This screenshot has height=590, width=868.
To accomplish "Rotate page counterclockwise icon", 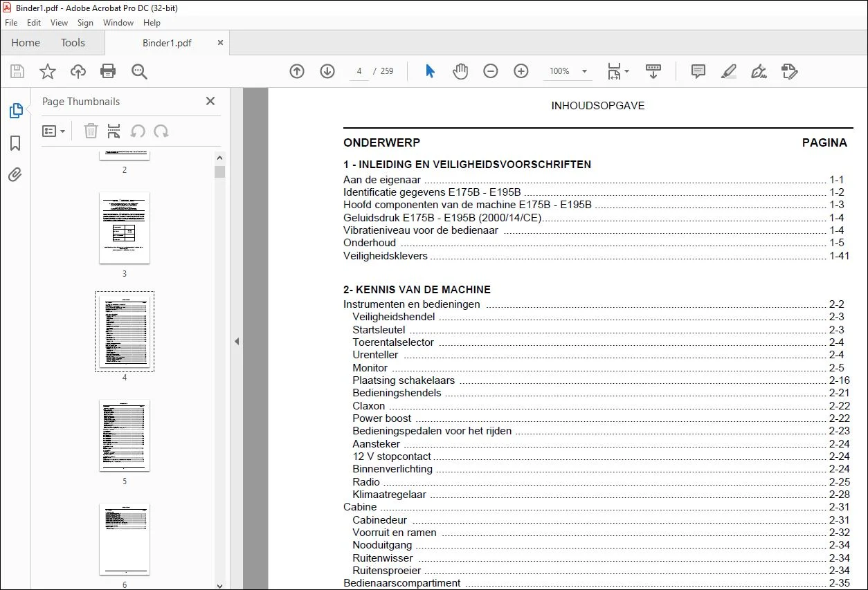I will pos(138,131).
